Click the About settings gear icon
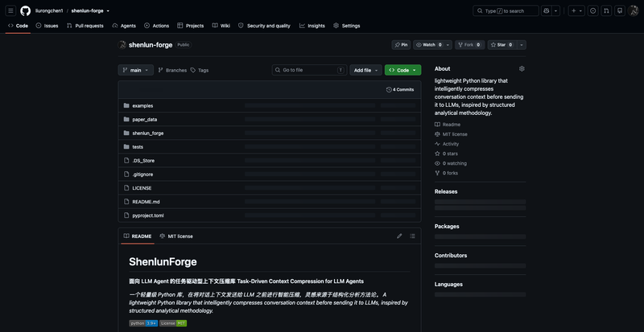This screenshot has height=332, width=644. coord(522,68)
